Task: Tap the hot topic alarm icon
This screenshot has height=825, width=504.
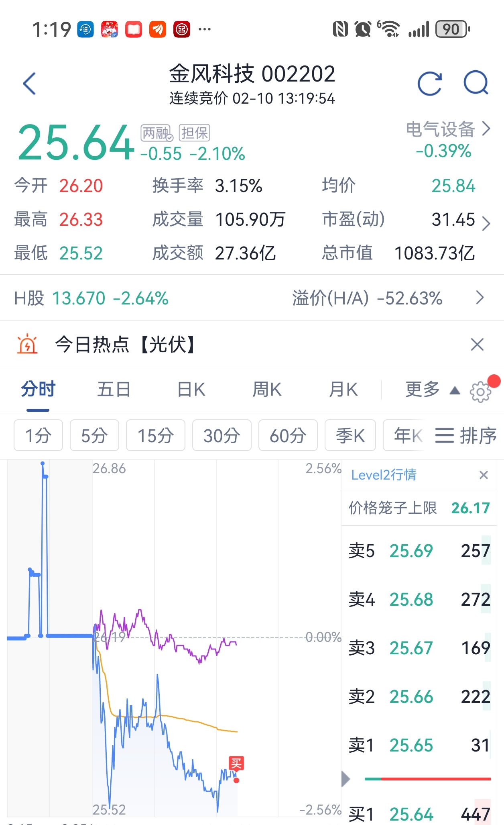Action: (27, 344)
